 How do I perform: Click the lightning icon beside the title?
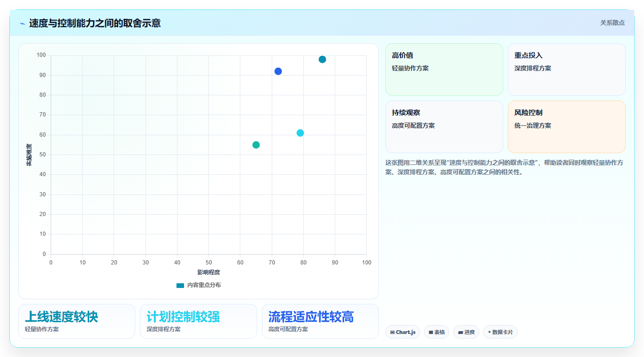pos(22,23)
